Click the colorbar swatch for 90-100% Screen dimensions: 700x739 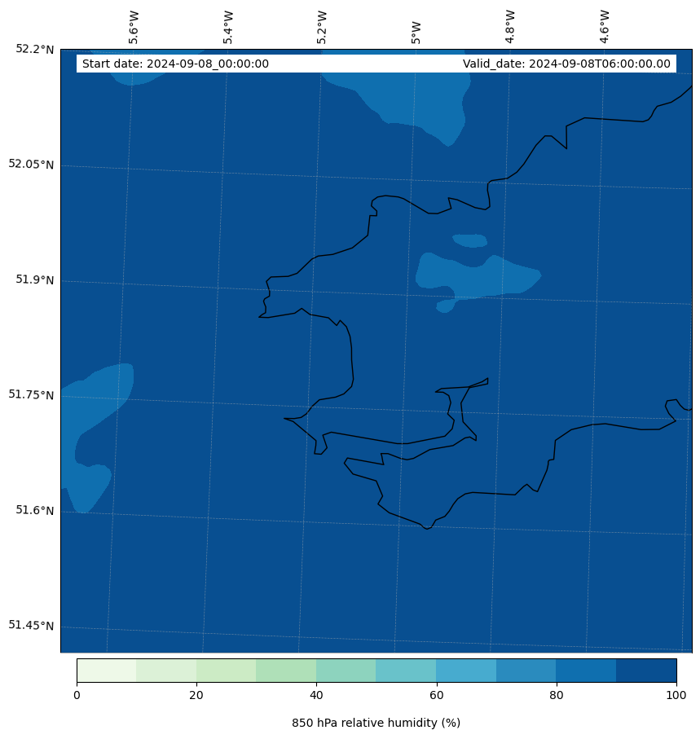tap(646, 671)
